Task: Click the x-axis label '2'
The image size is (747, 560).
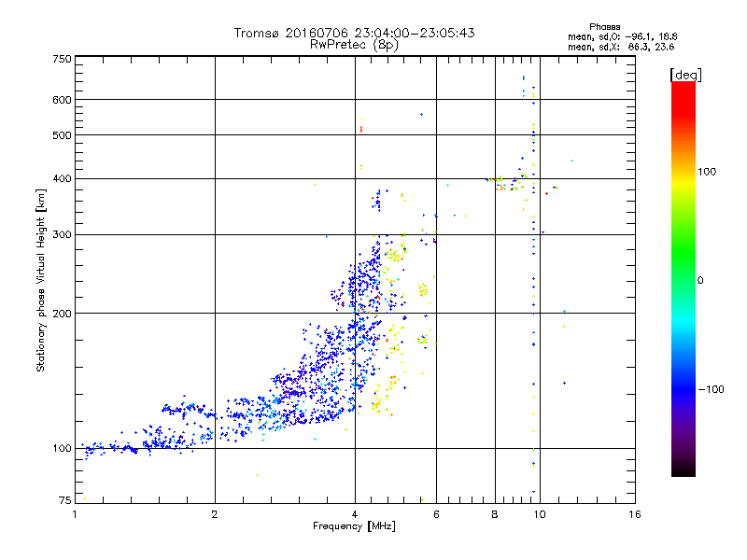Action: coord(215,514)
